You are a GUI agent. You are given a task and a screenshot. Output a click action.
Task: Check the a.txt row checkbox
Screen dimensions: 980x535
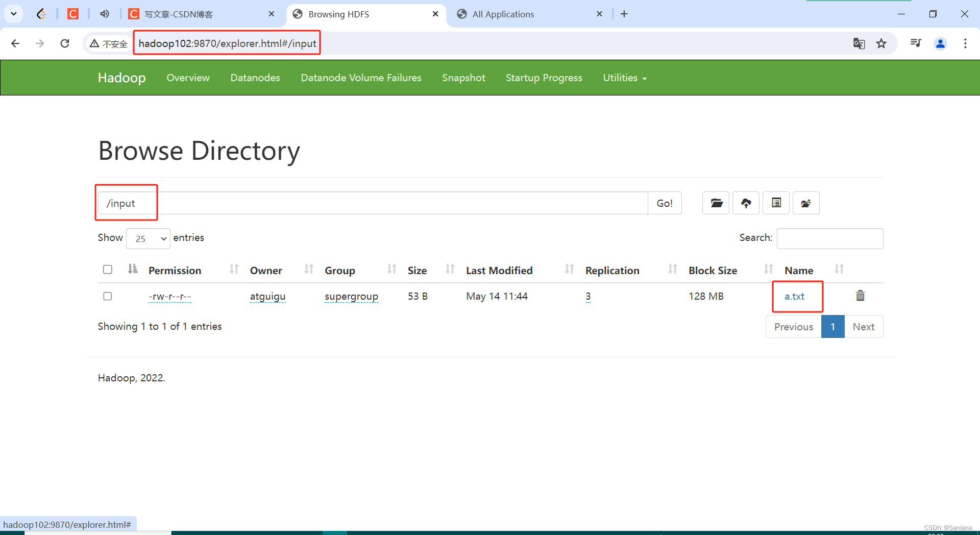[x=107, y=296]
